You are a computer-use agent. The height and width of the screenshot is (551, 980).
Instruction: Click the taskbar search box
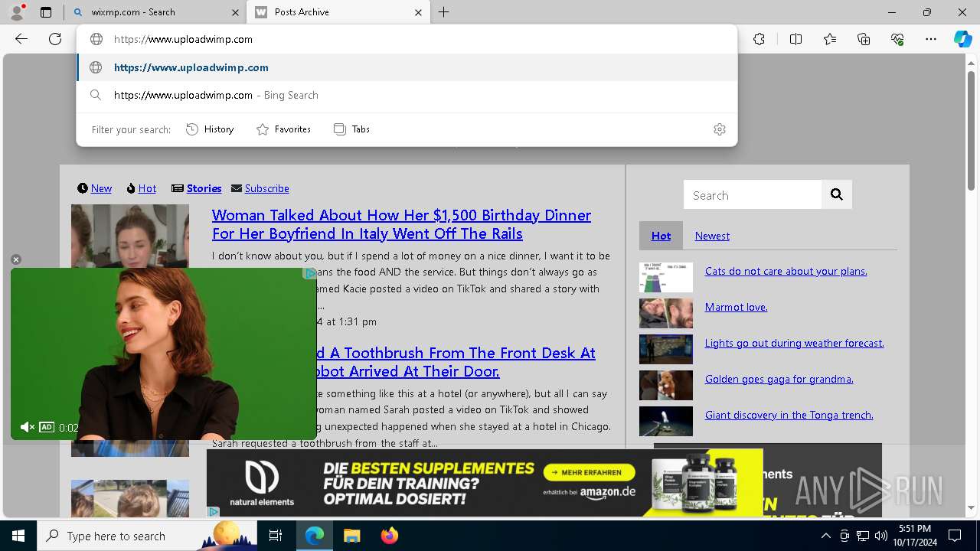(x=147, y=536)
